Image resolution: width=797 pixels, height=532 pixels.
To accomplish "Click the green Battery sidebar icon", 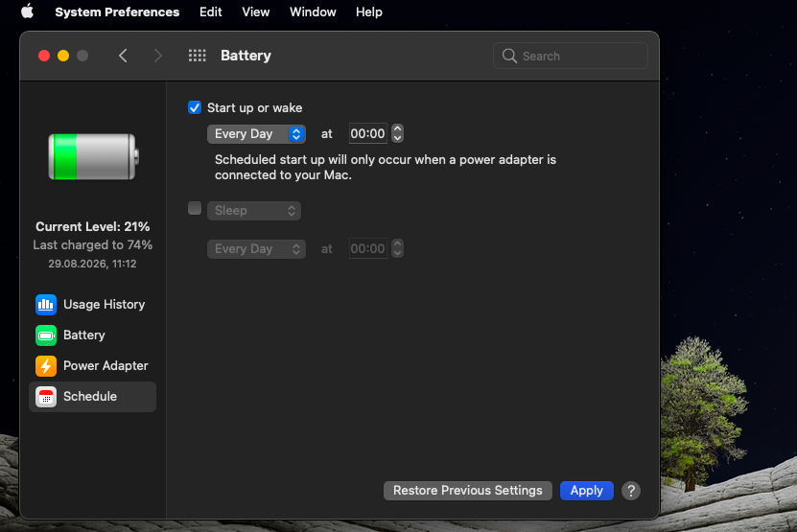I will click(46, 335).
